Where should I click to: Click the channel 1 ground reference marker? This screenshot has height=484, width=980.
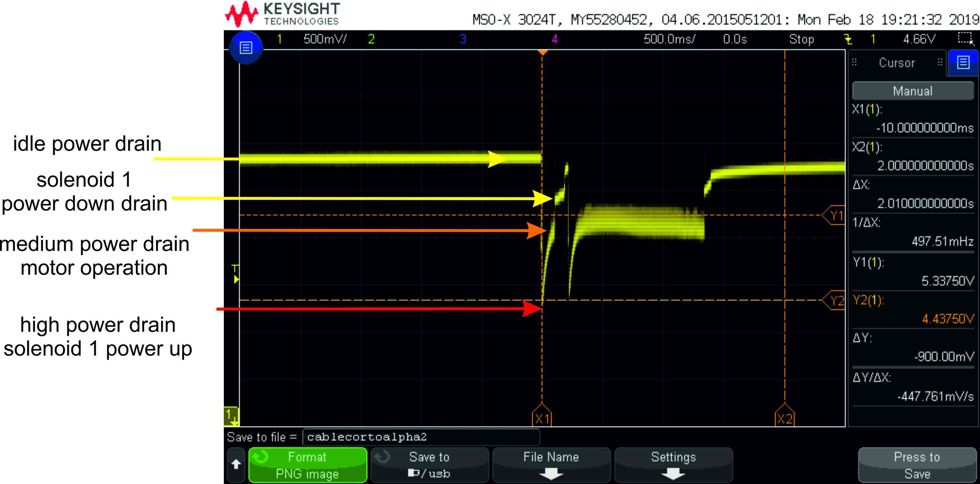(x=232, y=417)
